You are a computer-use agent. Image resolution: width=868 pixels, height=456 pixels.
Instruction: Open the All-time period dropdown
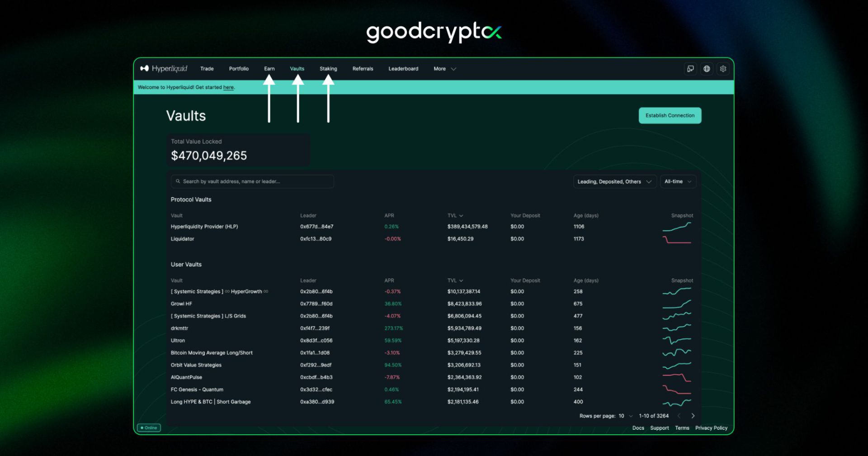click(678, 181)
